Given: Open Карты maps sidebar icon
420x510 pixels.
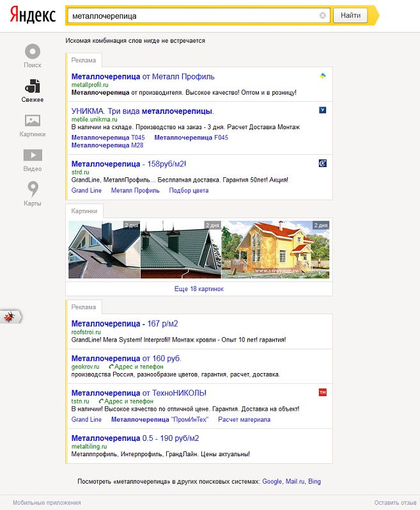Looking at the screenshot, I should click(33, 189).
